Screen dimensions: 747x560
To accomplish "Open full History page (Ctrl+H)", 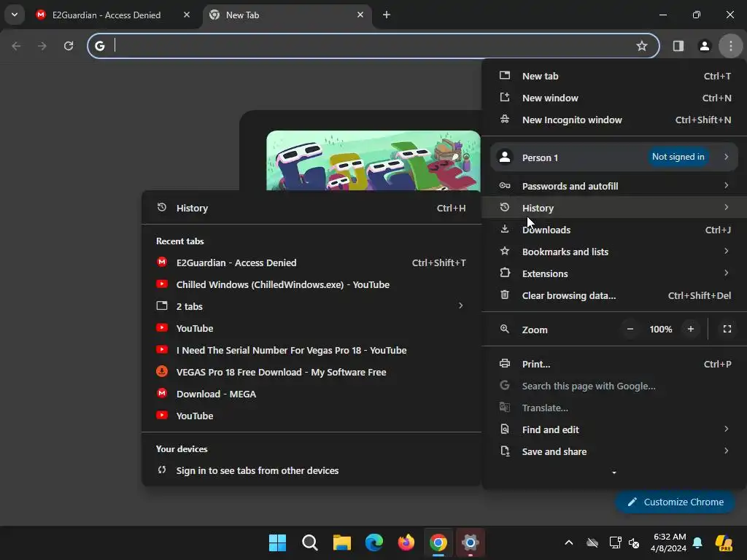I will (x=311, y=208).
